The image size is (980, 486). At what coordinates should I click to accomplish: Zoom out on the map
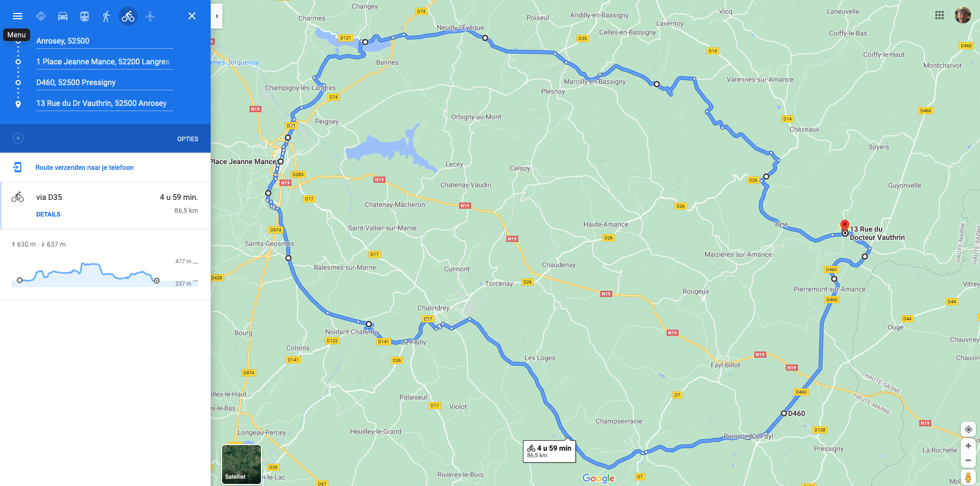tap(968, 460)
